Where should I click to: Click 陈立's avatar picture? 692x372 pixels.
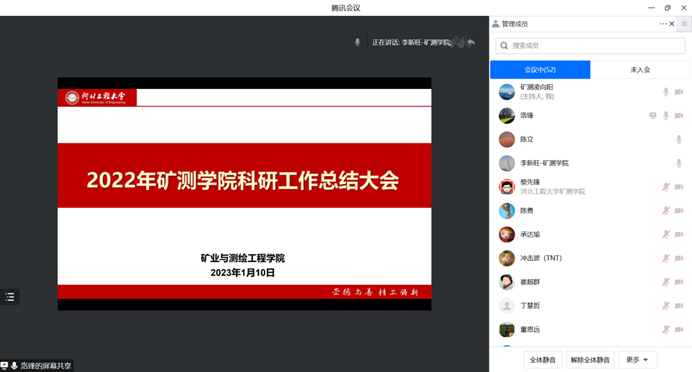507,139
